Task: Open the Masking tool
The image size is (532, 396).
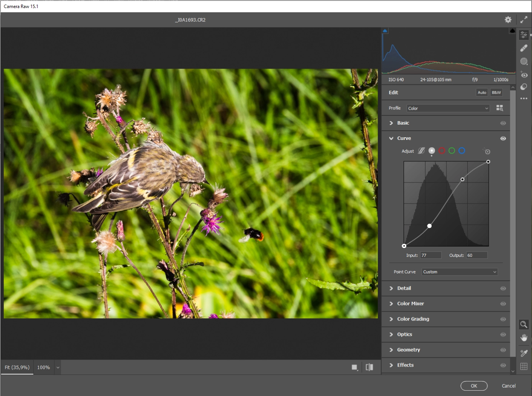Action: tap(524, 61)
